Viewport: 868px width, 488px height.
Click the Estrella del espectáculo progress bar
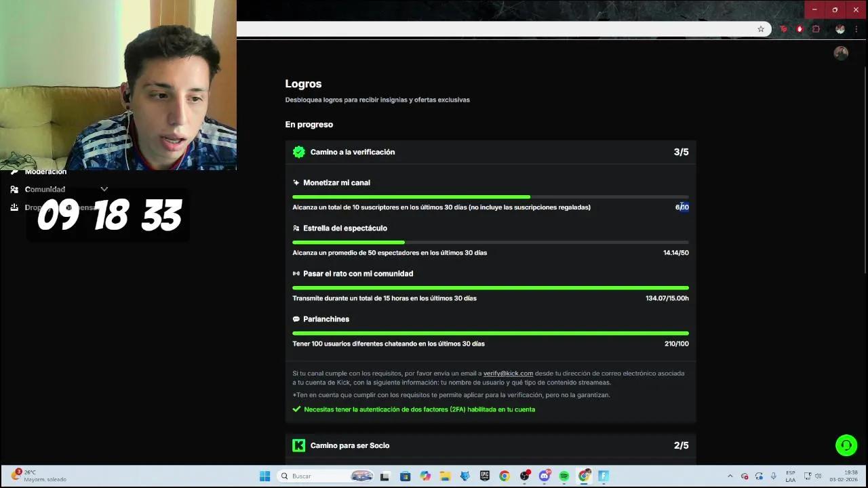point(490,243)
